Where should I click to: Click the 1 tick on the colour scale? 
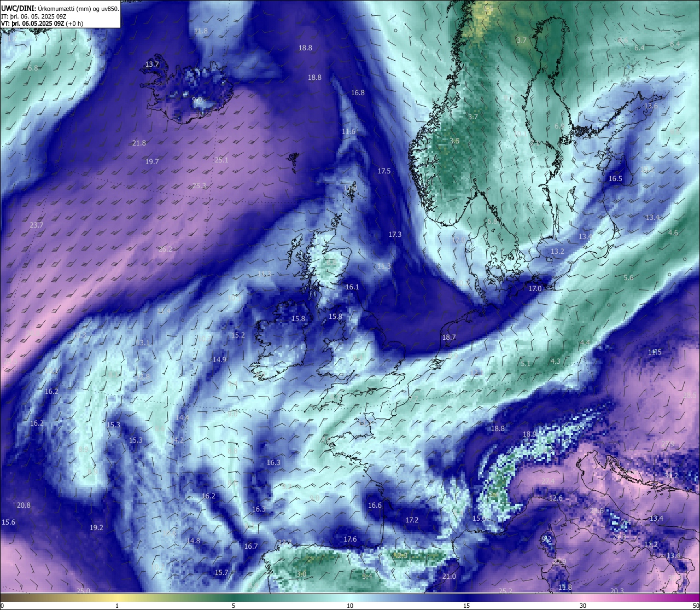pyautogui.click(x=117, y=606)
